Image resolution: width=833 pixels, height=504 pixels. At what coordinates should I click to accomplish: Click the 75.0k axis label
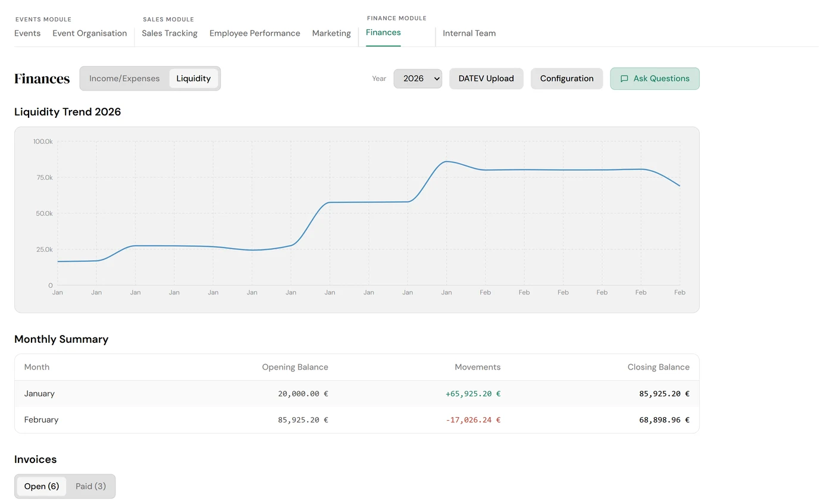click(45, 177)
